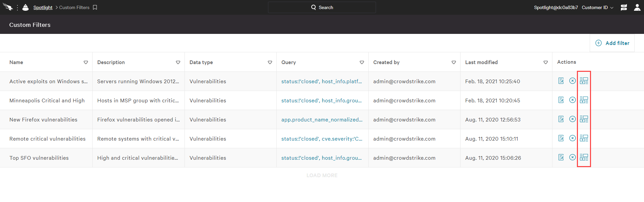Open the Name column filter dropdown
644x202 pixels.
click(x=86, y=62)
